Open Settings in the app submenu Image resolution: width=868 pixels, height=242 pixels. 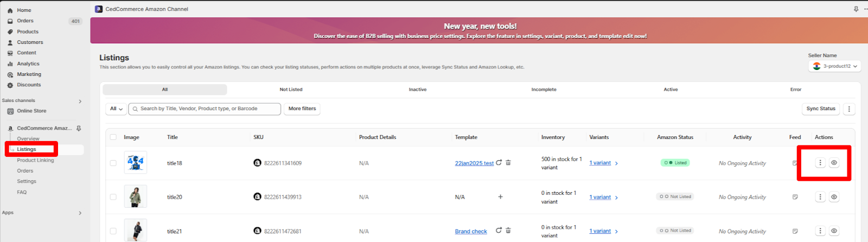point(27,181)
